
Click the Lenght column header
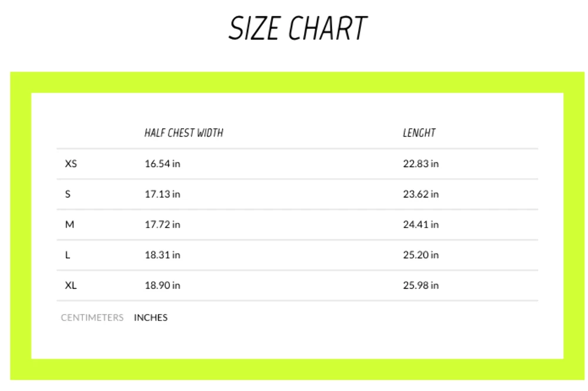tap(419, 133)
